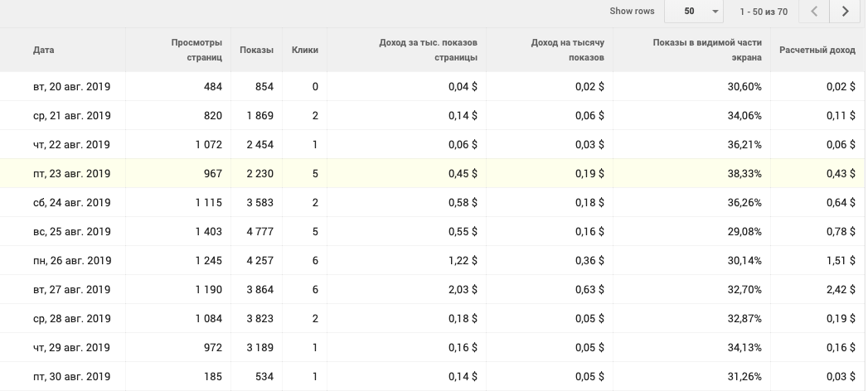Sort by Просмотры страниц column header
The height and width of the screenshot is (391, 868).
[196, 50]
